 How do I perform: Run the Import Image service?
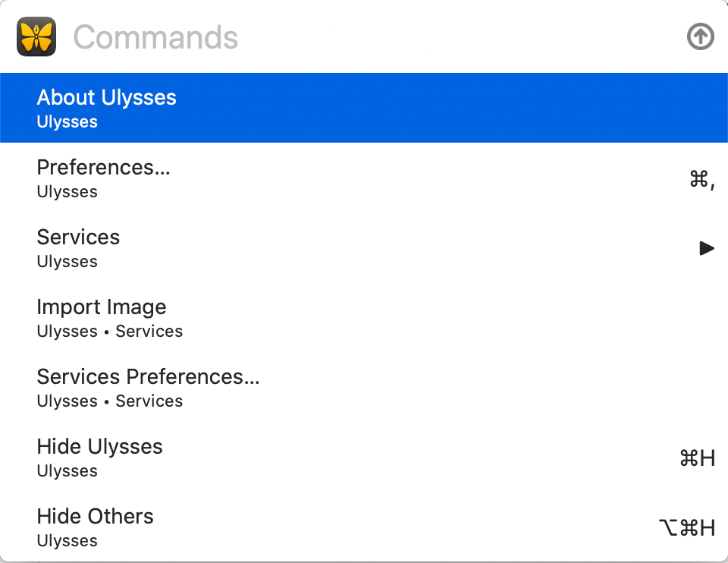(364, 317)
